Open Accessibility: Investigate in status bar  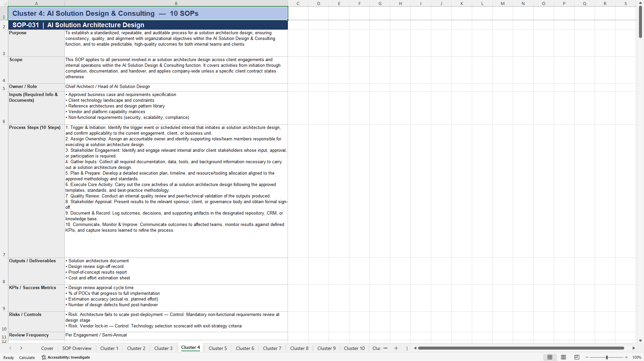pyautogui.click(x=66, y=357)
